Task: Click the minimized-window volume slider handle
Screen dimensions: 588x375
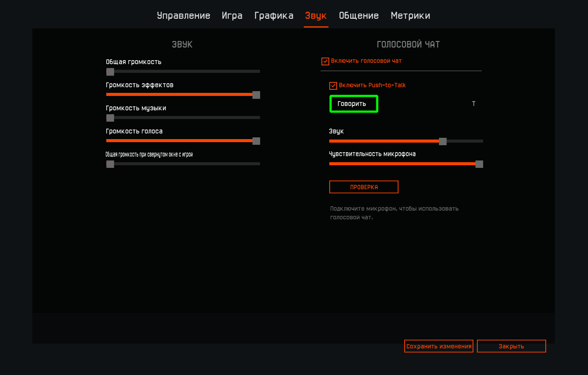Action: [110, 164]
